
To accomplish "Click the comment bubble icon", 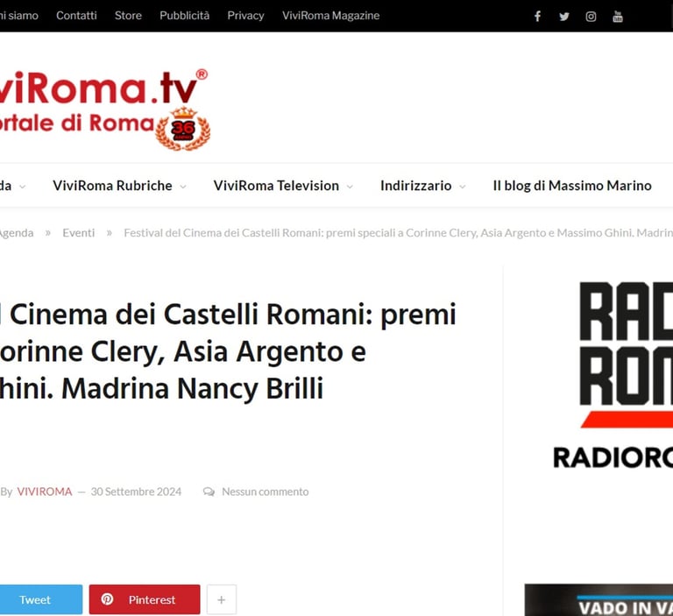I will (x=209, y=492).
